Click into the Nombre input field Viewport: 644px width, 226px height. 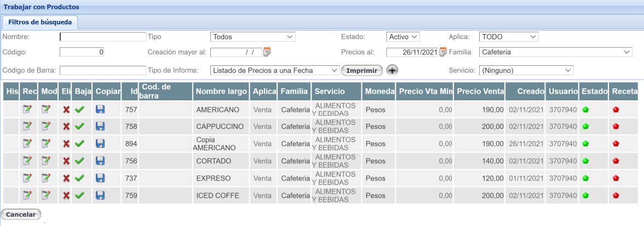(103, 37)
